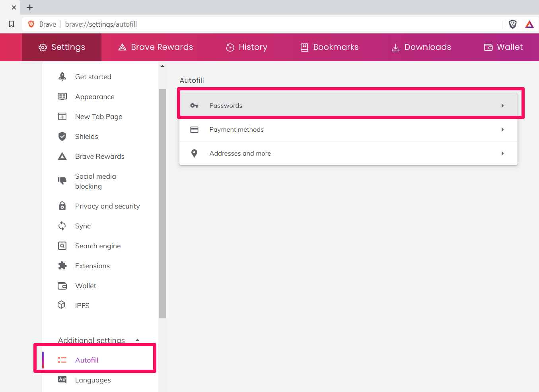Click the Sync arrows icon
Screen dimensions: 539x392
coord(62,226)
